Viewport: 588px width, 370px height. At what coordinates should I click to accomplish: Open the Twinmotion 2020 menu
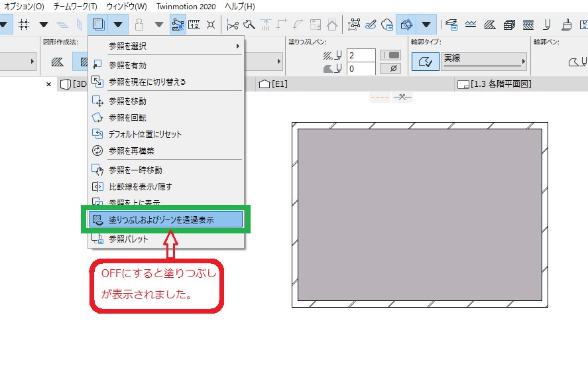coord(186,7)
